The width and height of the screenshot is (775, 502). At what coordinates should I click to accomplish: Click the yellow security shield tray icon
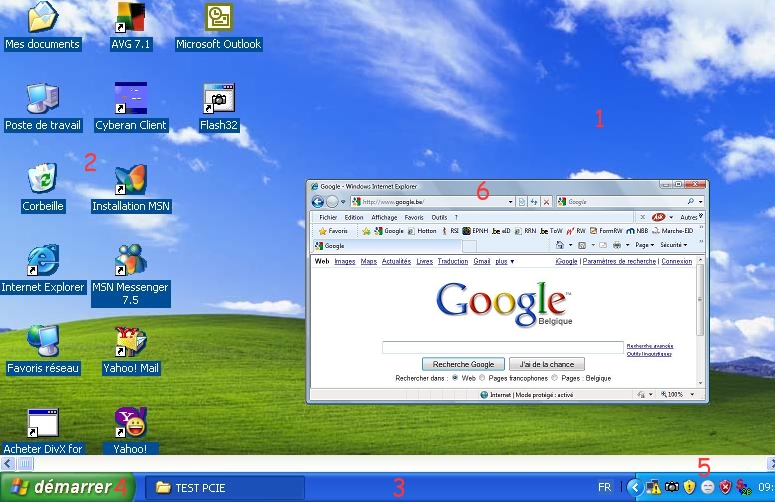pyautogui.click(x=689, y=487)
